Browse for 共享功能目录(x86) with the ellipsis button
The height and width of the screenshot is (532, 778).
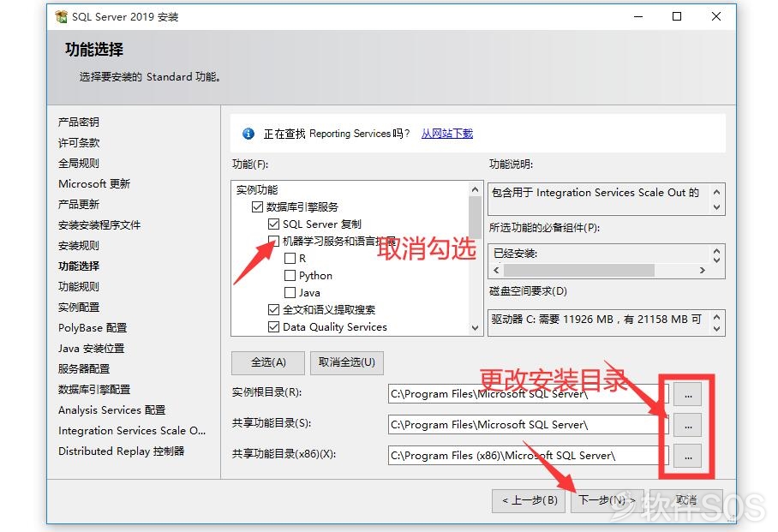click(688, 456)
